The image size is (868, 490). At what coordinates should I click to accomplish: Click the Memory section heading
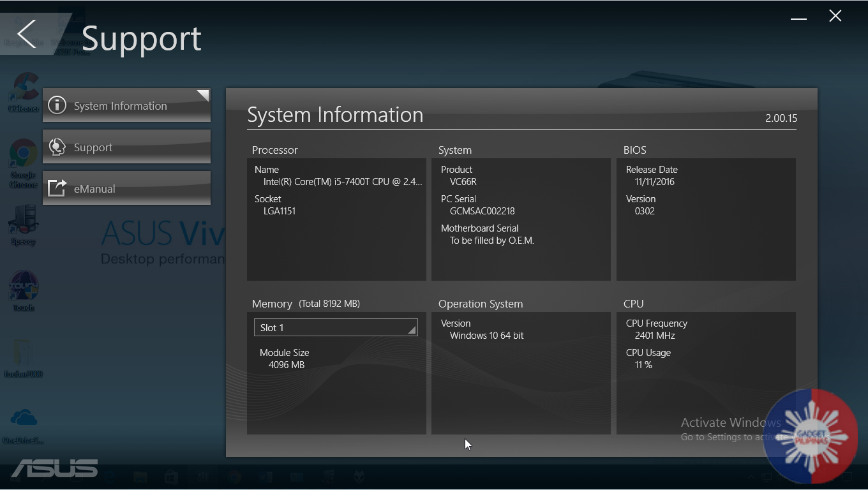272,304
